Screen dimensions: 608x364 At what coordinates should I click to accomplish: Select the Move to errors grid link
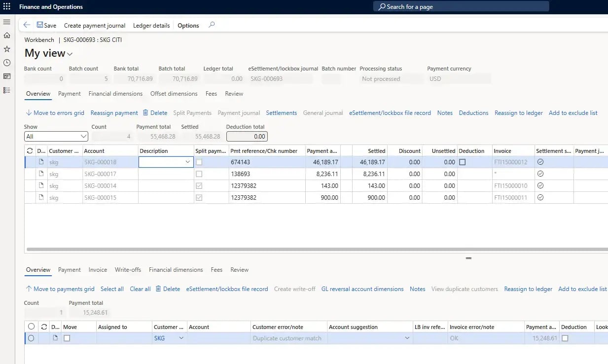click(54, 112)
